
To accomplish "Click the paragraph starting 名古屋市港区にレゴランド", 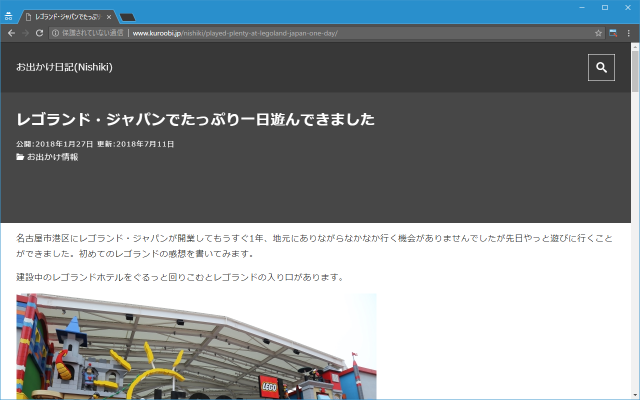I will (314, 246).
